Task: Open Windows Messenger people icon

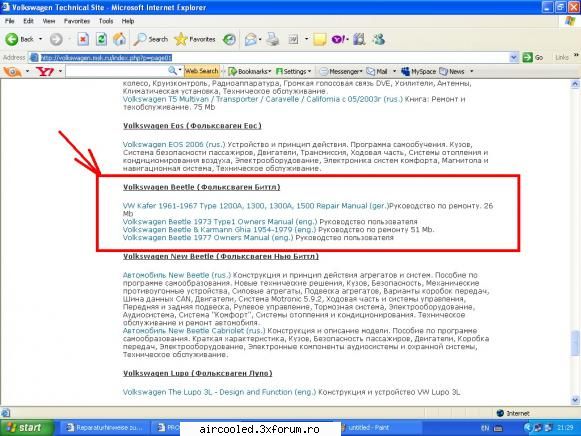Action: click(378, 39)
